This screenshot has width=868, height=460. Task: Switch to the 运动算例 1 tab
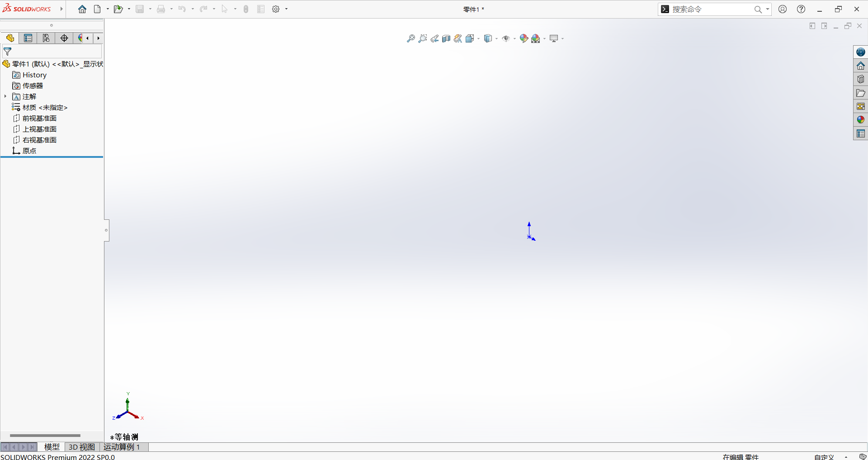pyautogui.click(x=122, y=447)
